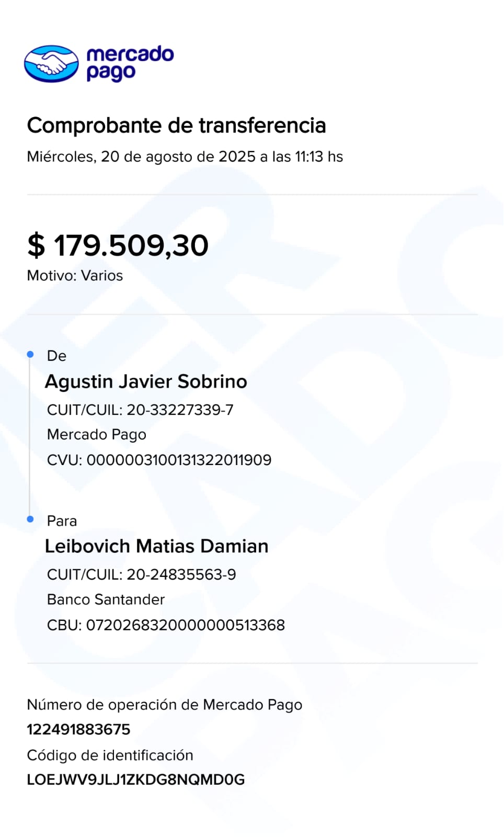The width and height of the screenshot is (504, 837).
Task: Select the Comprobante de transferencia title
Action: coord(176,126)
